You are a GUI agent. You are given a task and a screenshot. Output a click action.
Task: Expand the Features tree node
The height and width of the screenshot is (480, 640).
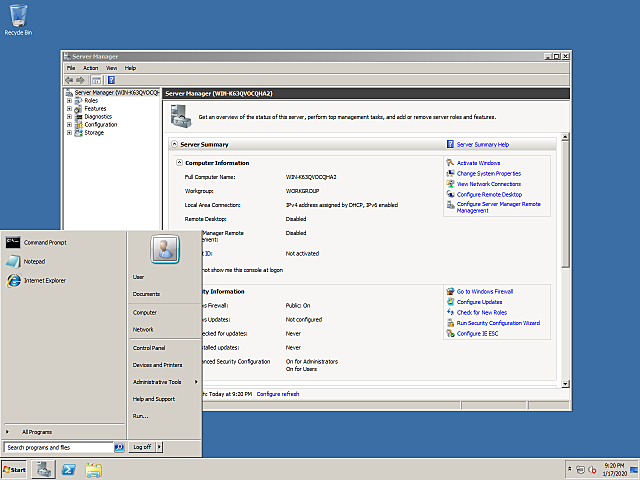click(69, 109)
